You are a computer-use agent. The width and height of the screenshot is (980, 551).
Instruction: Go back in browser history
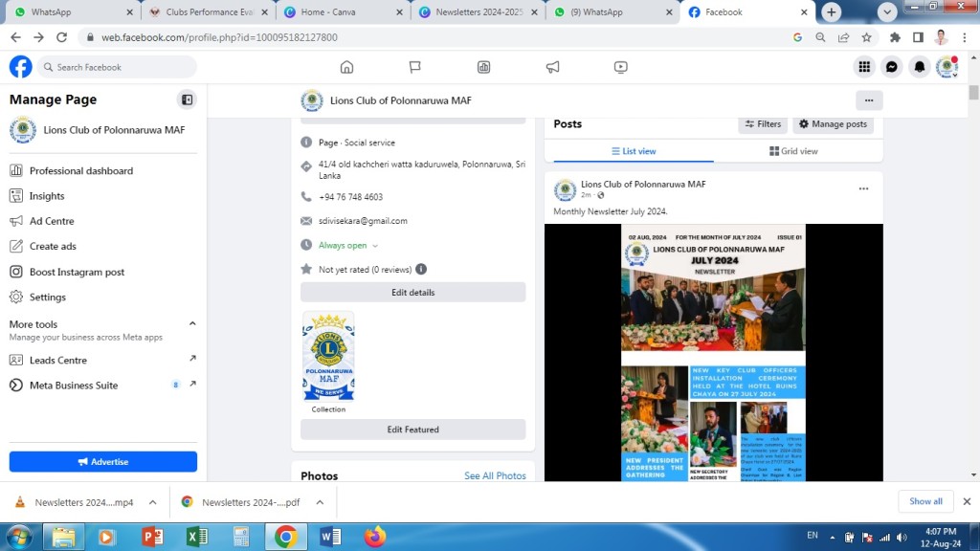15,37
